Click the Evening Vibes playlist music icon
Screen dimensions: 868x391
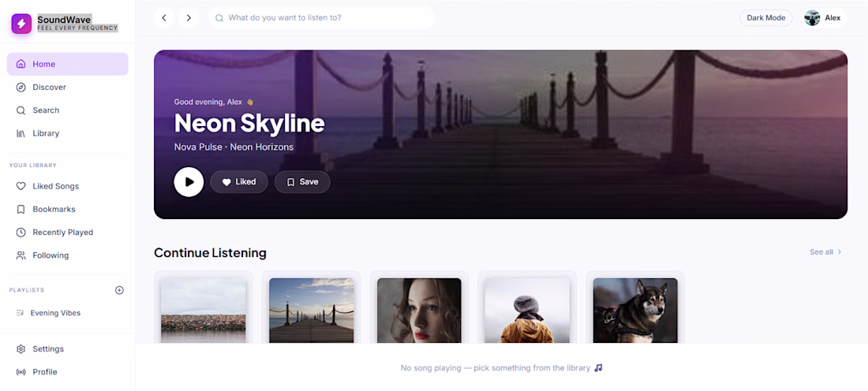20,313
